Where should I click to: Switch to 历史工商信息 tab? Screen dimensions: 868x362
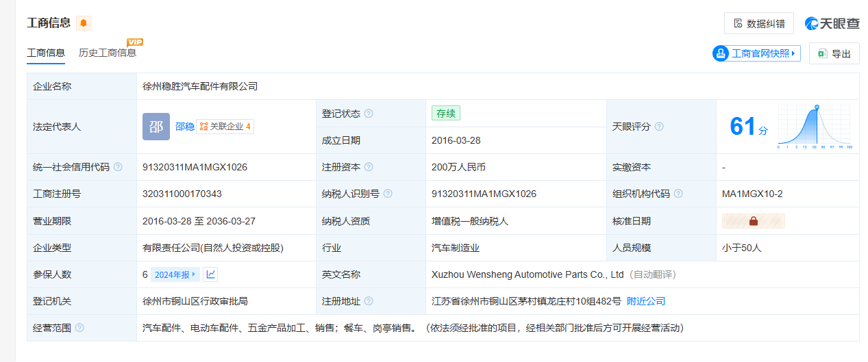click(107, 53)
